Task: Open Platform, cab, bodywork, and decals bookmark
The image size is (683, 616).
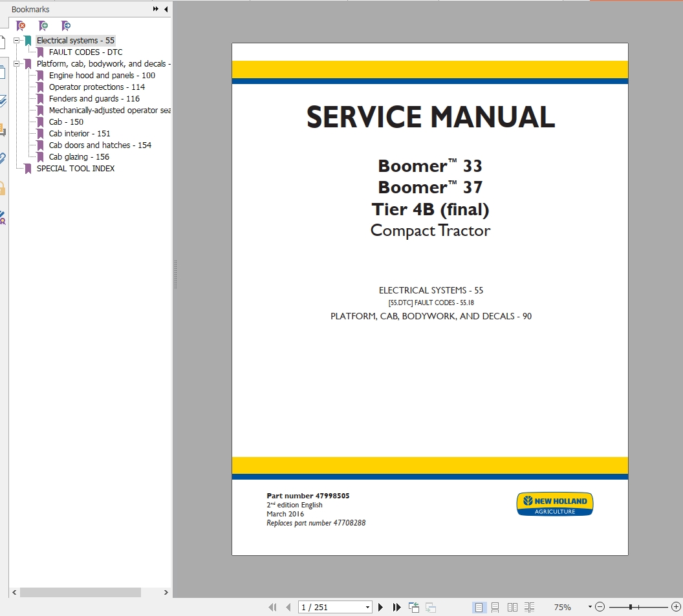Action: click(103, 63)
